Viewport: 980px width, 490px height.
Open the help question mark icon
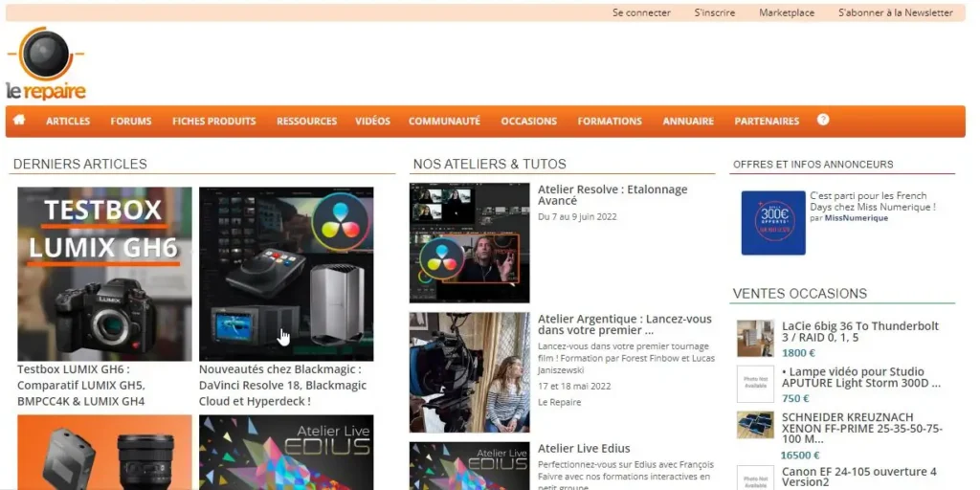[x=823, y=120]
